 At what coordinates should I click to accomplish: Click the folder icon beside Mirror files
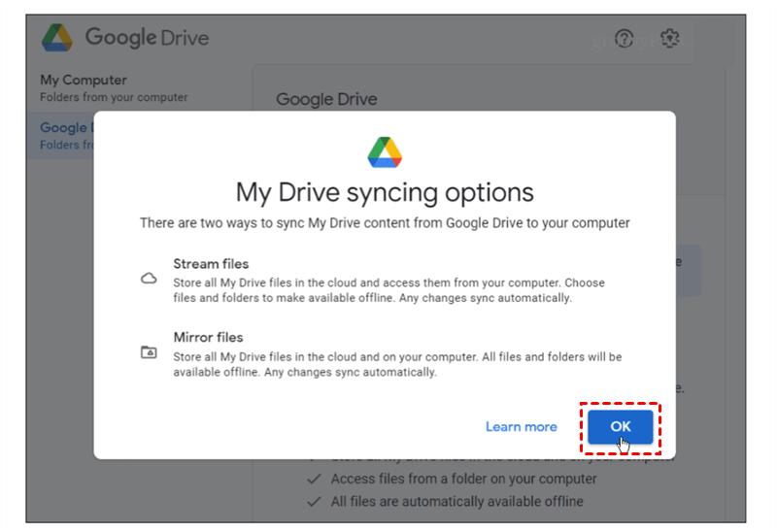point(149,352)
